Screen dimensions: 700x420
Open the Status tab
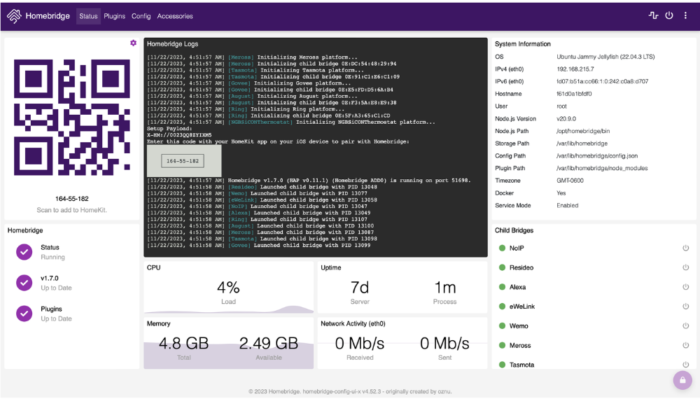point(88,16)
